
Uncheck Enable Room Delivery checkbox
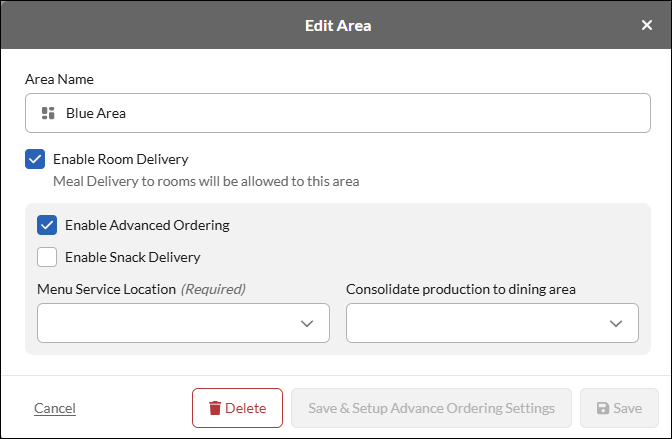pyautogui.click(x=35, y=159)
